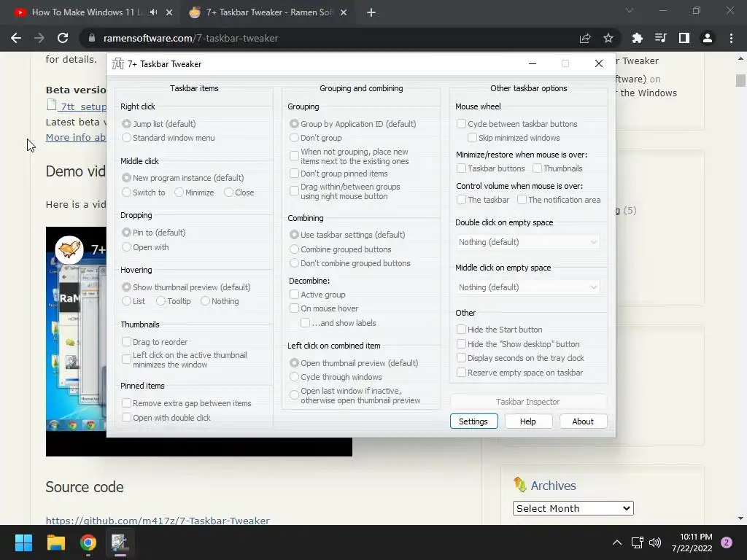Open the Help button in Tweaker
The image size is (747, 560).
528,421
